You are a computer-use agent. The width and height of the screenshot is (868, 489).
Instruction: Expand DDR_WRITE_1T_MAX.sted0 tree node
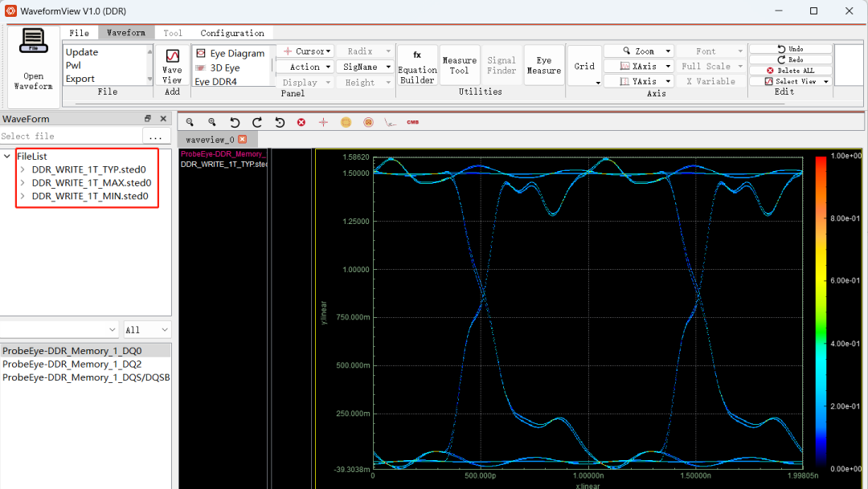[x=23, y=183]
